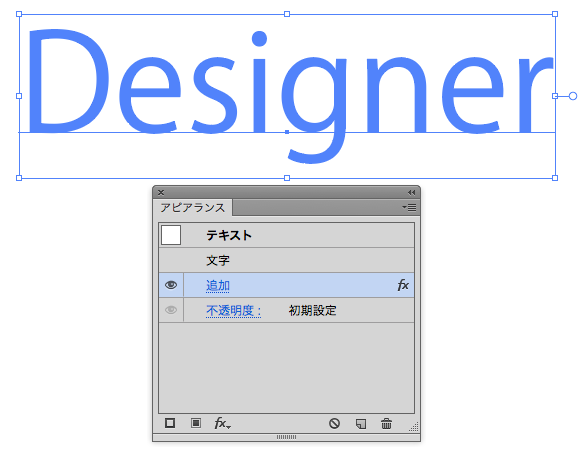
Task: Select the 文字 row
Action: [x=287, y=260]
